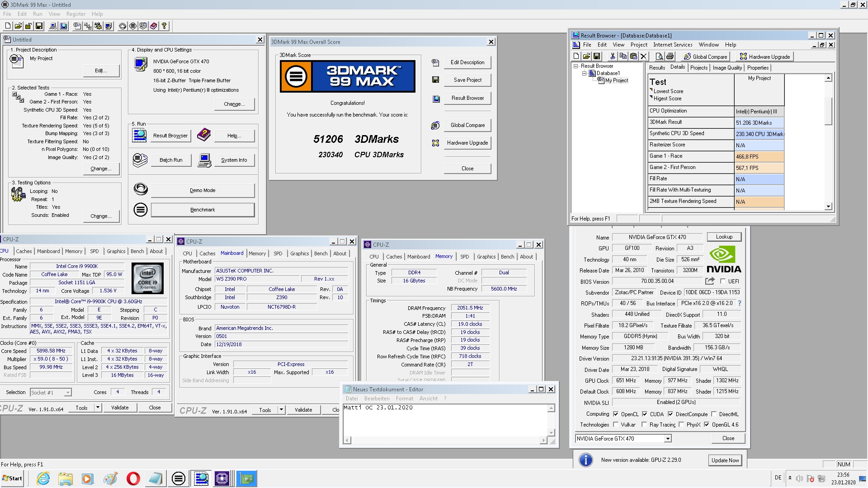Image resolution: width=868 pixels, height=488 pixels.
Task: Click Paste clipboard icon in Result Browser toolbar
Action: pyautogui.click(x=633, y=56)
